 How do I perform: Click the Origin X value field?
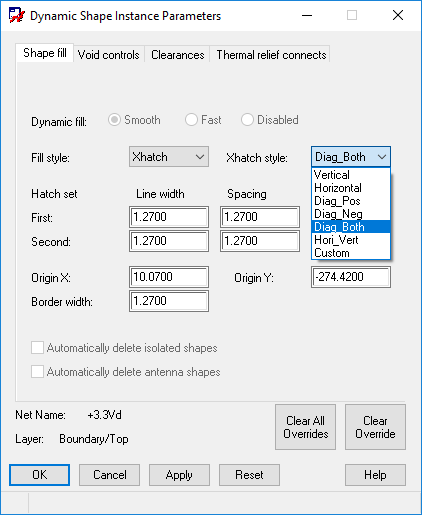169,277
